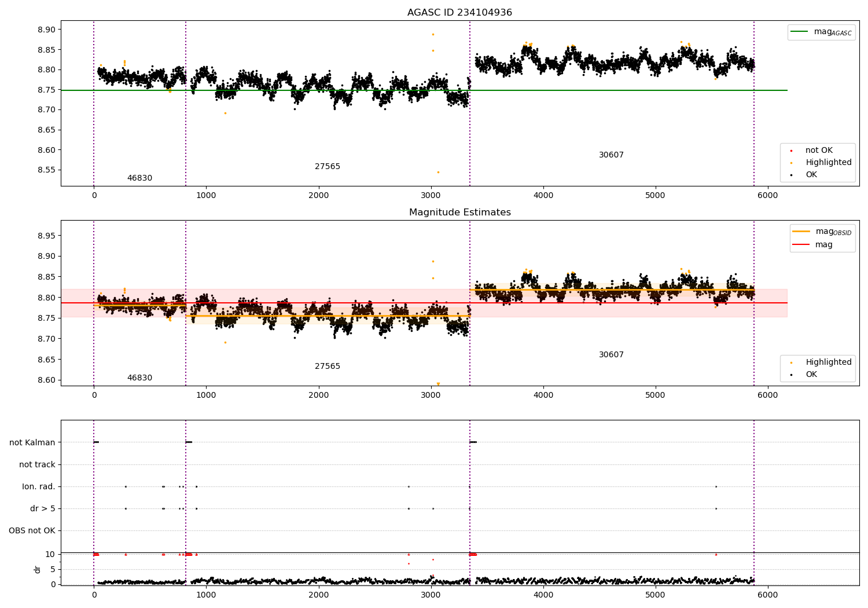This screenshot has height=608, width=868.
Task: Click observation label 27565 in the top plot
Action: (x=328, y=167)
